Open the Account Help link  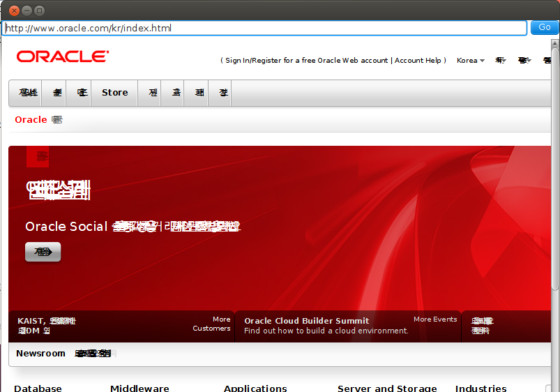point(418,61)
